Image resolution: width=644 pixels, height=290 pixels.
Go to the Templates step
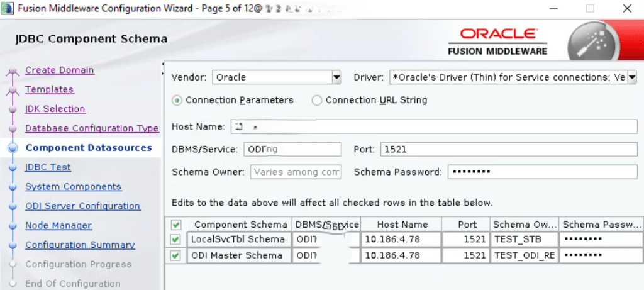[x=49, y=89]
